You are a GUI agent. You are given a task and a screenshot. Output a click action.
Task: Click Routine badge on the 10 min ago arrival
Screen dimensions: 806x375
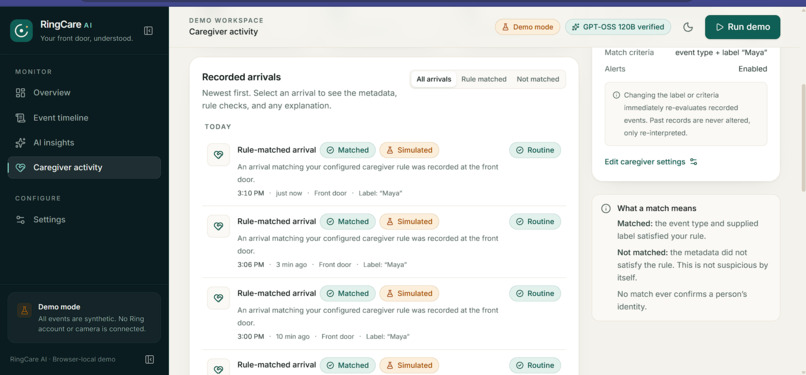point(535,293)
